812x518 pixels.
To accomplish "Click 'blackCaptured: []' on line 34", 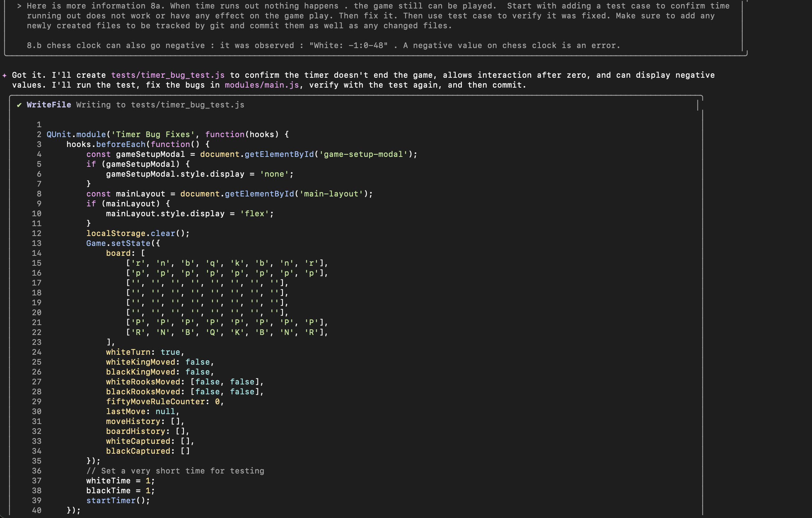I will [148, 451].
